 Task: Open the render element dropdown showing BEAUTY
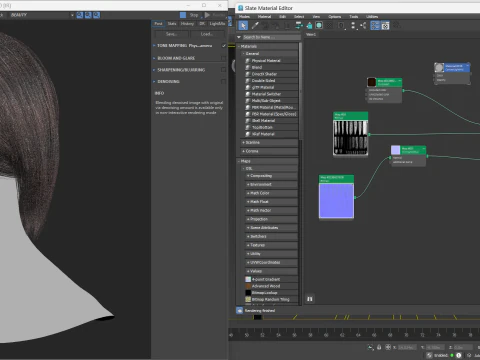tap(41, 15)
